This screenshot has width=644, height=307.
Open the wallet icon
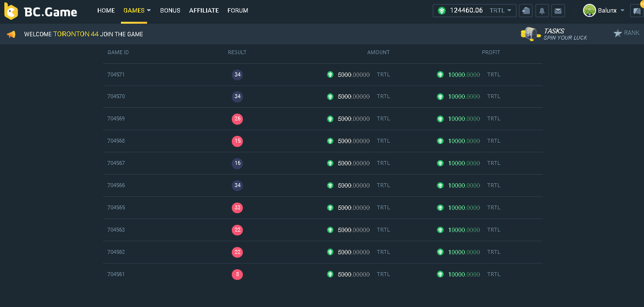(526, 11)
